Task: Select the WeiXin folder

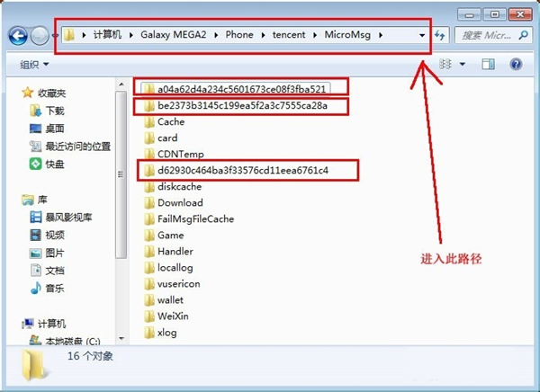Action: [x=173, y=316]
